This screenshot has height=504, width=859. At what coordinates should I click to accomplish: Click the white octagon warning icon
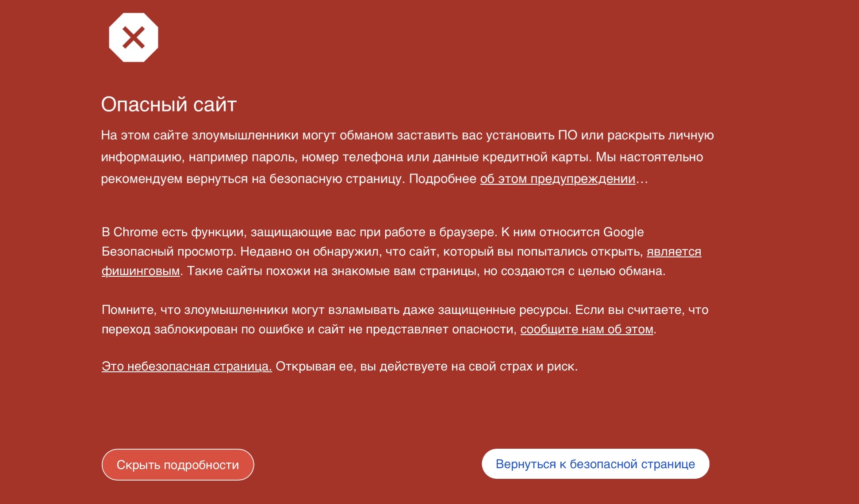(134, 38)
